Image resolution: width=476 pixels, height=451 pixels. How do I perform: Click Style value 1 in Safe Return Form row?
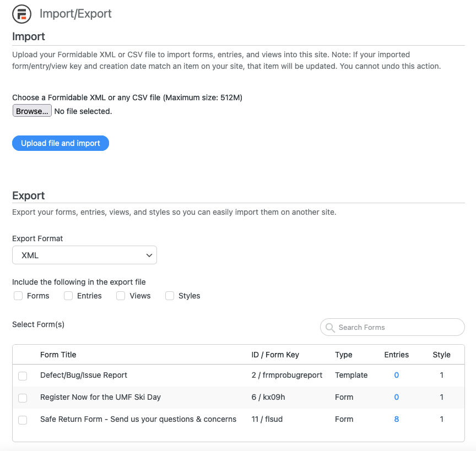(x=442, y=419)
